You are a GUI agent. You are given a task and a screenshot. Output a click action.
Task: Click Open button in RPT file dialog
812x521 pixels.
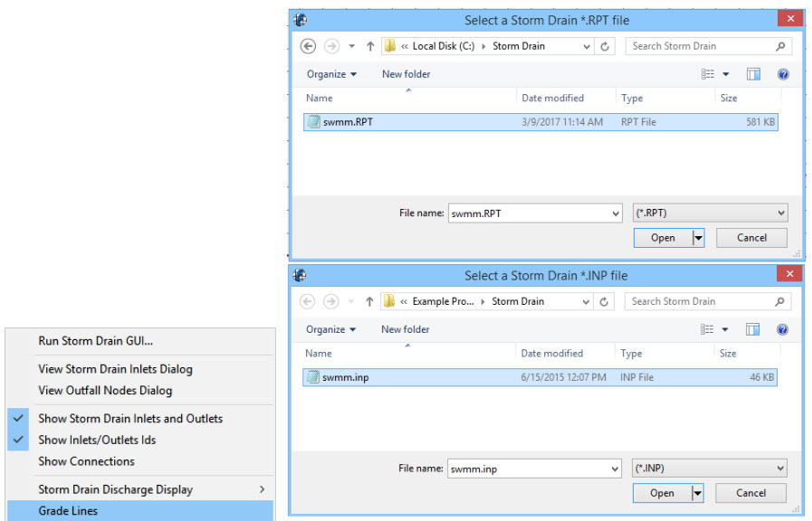click(663, 238)
